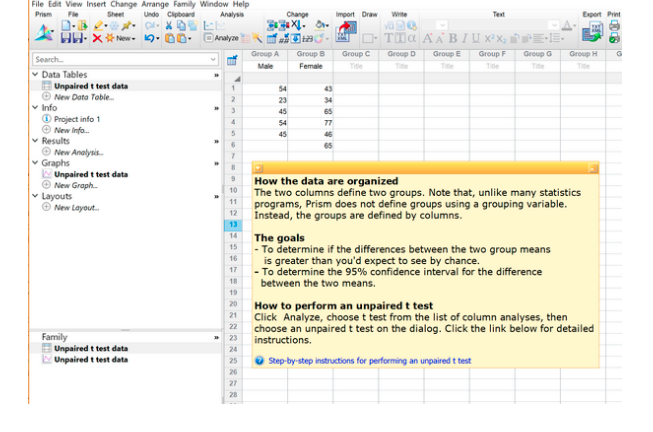Open the Prism logo menu
Image resolution: width=653 pixels, height=432 pixels.
44,32
